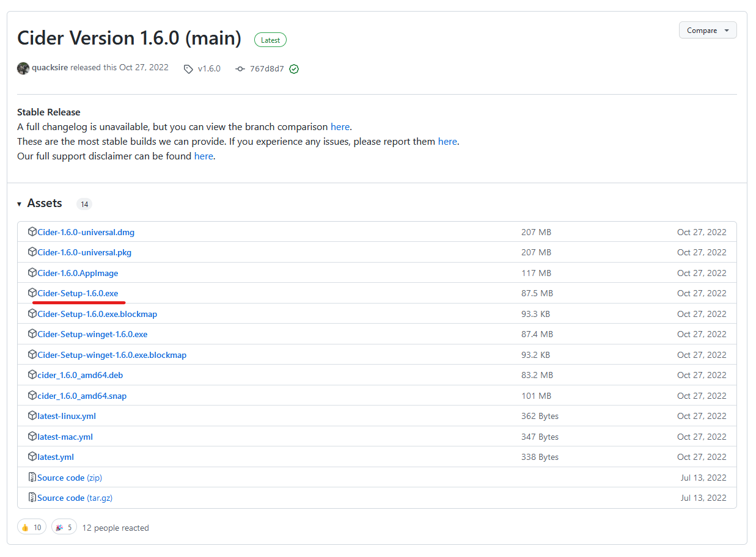Image resolution: width=756 pixels, height=557 pixels.
Task: Open latest-linux.yml file link
Action: click(x=67, y=416)
